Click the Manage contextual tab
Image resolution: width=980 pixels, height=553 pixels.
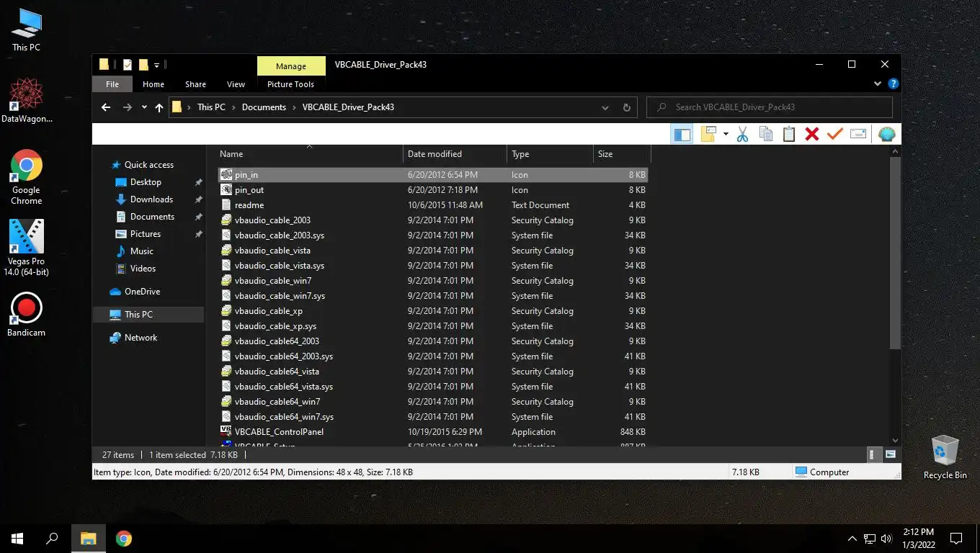tap(291, 66)
